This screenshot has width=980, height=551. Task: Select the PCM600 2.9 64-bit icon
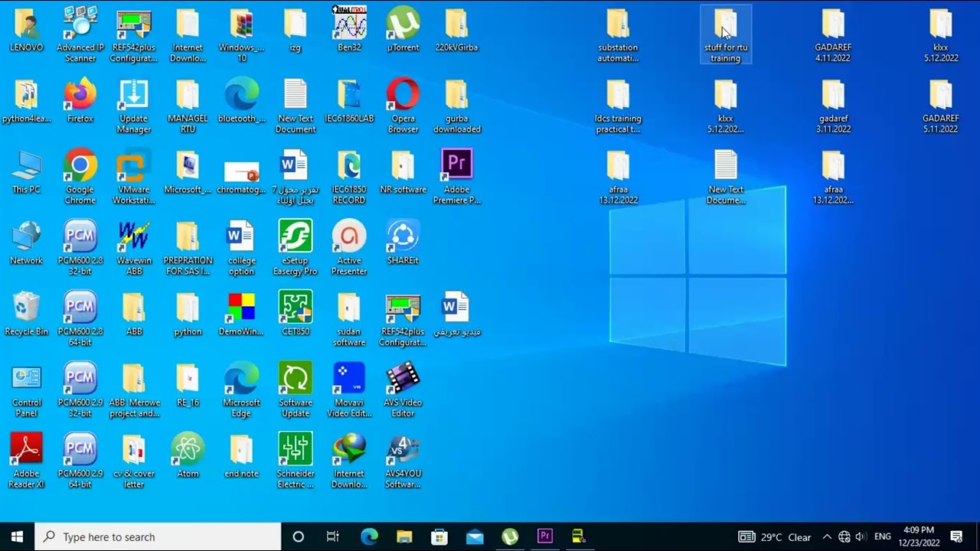pos(80,461)
